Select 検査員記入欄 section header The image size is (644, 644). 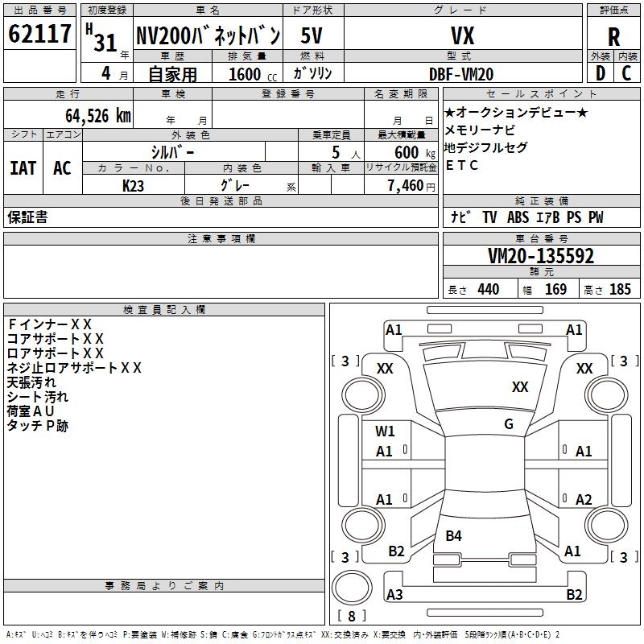(164, 310)
